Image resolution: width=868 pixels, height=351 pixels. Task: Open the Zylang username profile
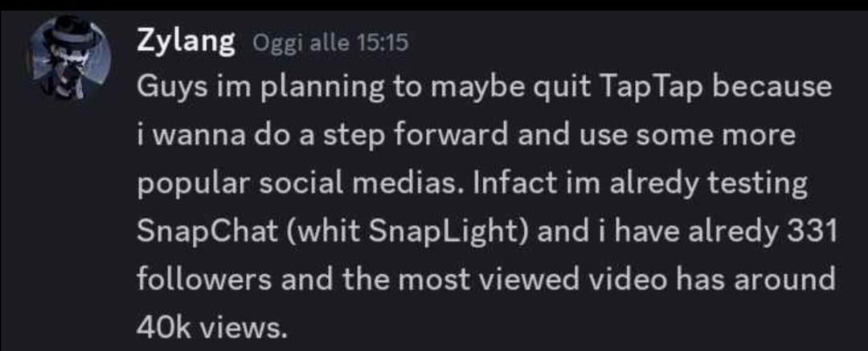click(x=186, y=41)
